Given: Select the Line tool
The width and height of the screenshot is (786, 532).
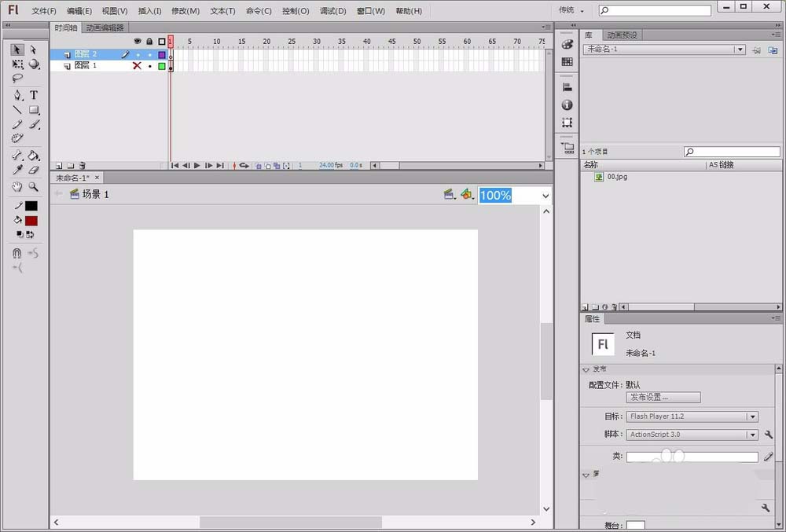Looking at the screenshot, I should click(17, 110).
